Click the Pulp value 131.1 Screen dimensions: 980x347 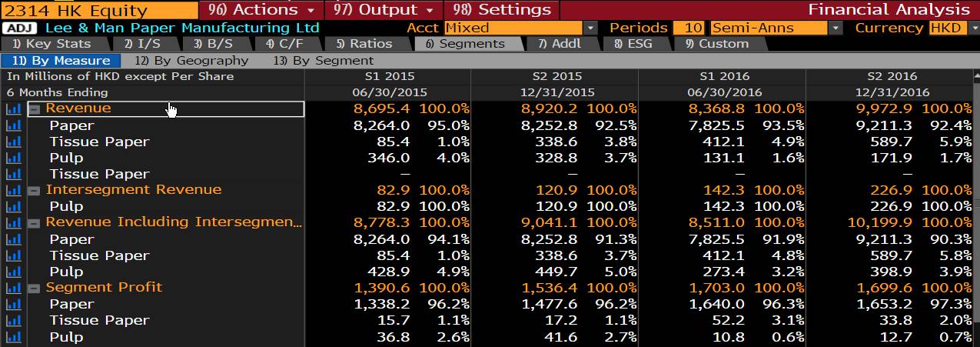pos(724,158)
